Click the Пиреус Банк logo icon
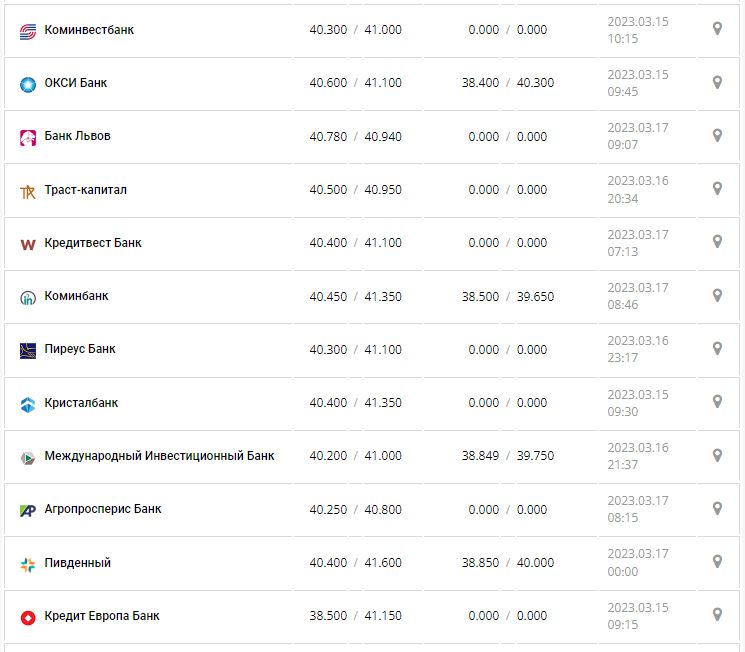Image resolution: width=745 pixels, height=652 pixels. (x=28, y=350)
